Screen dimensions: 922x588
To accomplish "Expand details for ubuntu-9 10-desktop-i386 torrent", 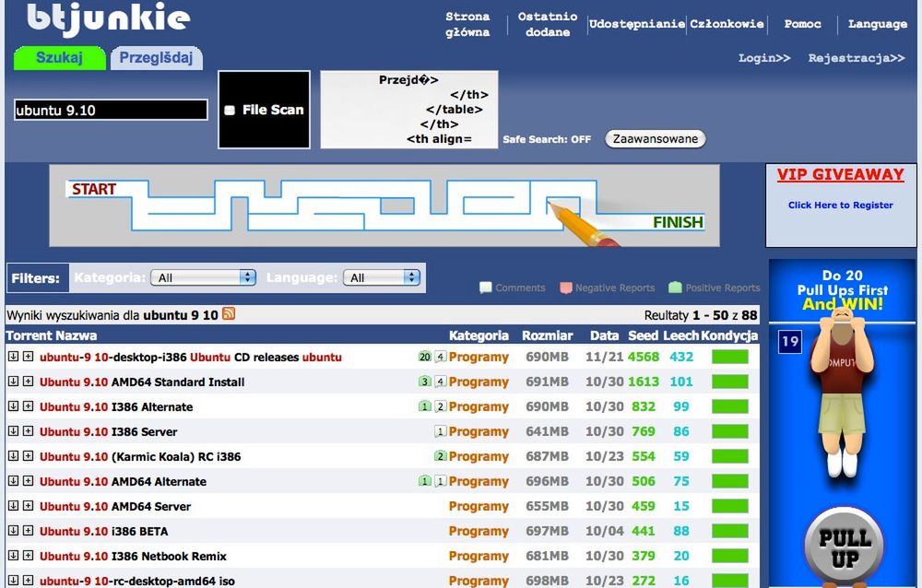I will [x=28, y=357].
